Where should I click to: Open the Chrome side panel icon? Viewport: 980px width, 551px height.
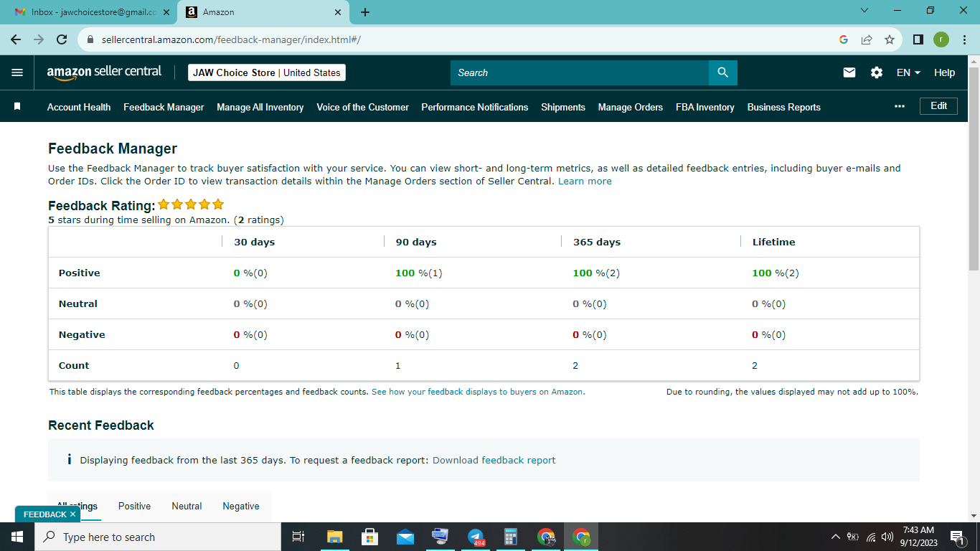(x=918, y=39)
